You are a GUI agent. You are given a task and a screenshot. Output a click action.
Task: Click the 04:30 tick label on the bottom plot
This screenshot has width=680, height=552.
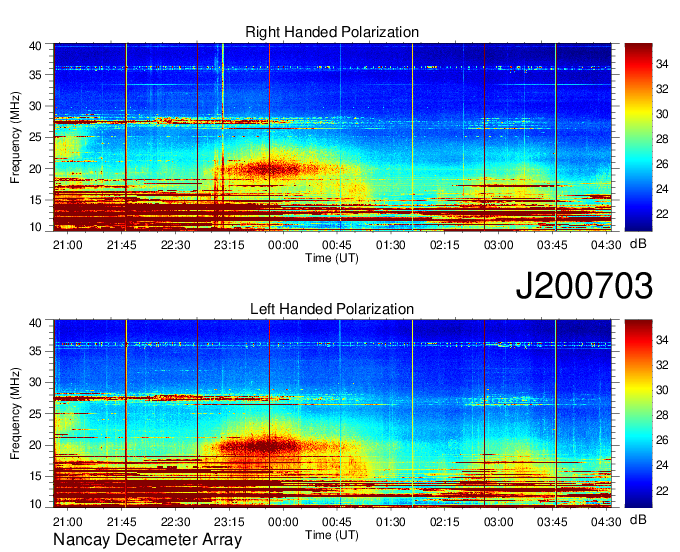click(x=606, y=522)
